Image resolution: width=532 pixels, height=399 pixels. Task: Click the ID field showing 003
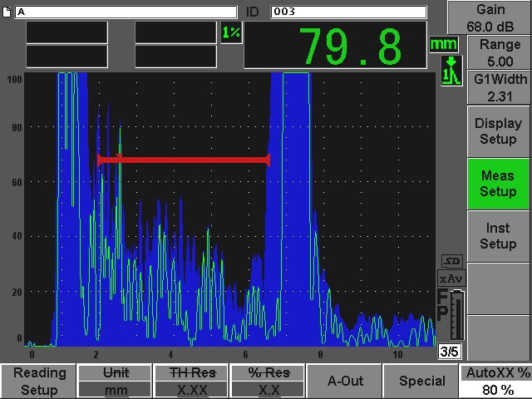tap(347, 12)
